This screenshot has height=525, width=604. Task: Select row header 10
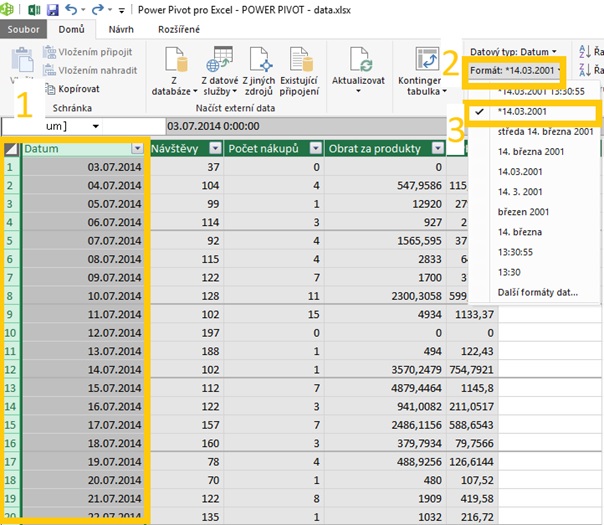(11, 333)
